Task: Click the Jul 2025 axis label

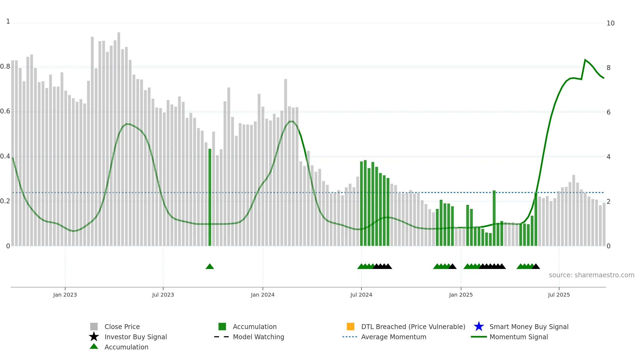Action: click(x=559, y=295)
